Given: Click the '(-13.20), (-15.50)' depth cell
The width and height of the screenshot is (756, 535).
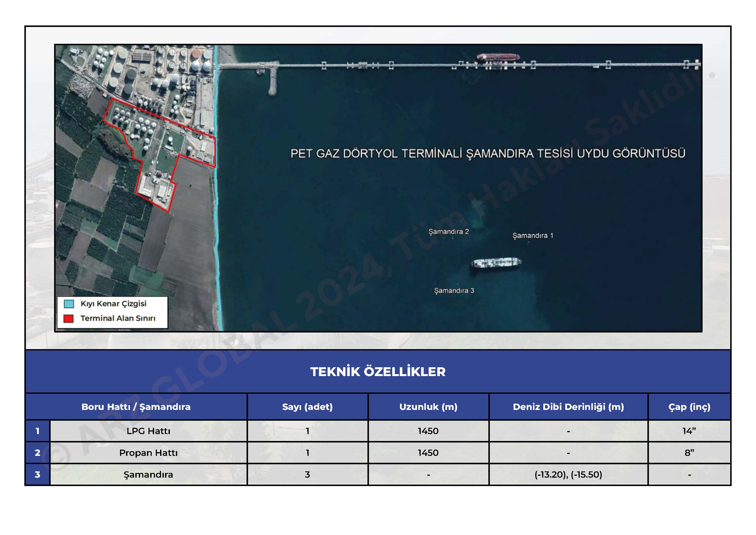Looking at the screenshot, I should coord(568,474).
